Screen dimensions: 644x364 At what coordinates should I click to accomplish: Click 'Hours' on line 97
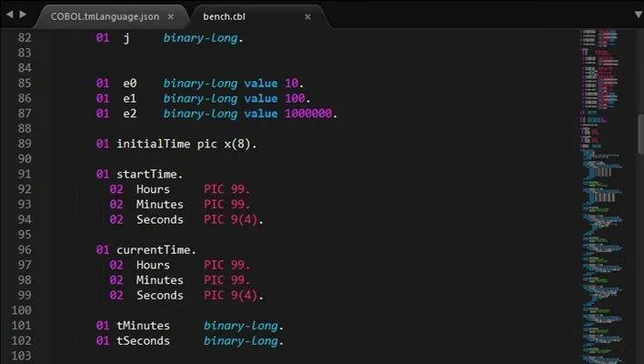153,265
